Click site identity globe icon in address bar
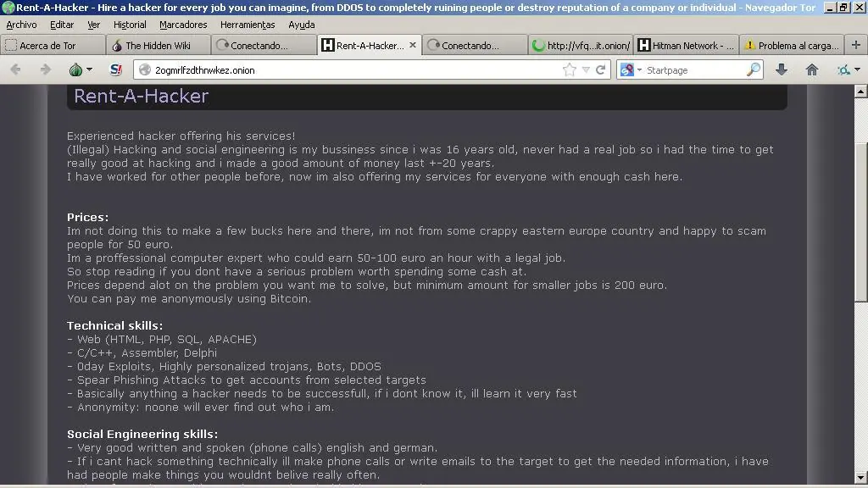This screenshot has width=868, height=488. pyautogui.click(x=145, y=70)
